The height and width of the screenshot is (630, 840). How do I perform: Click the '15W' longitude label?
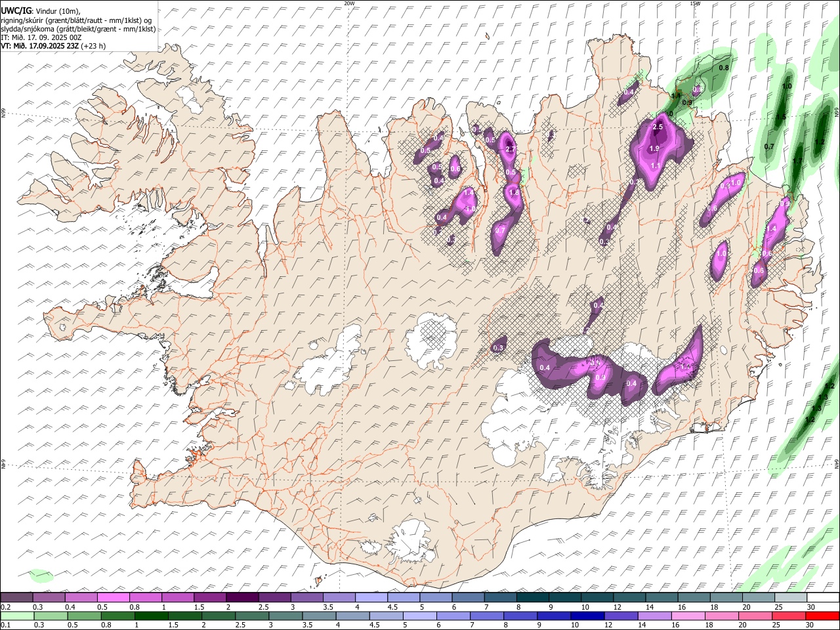click(x=695, y=3)
